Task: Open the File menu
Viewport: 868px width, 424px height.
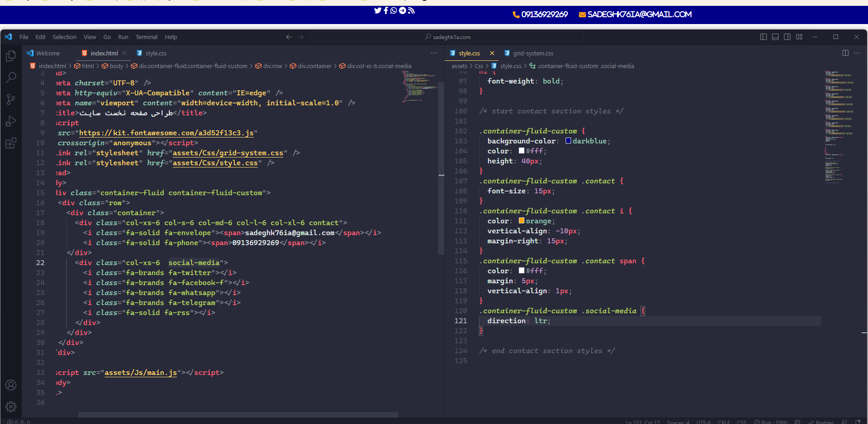Action: (24, 37)
